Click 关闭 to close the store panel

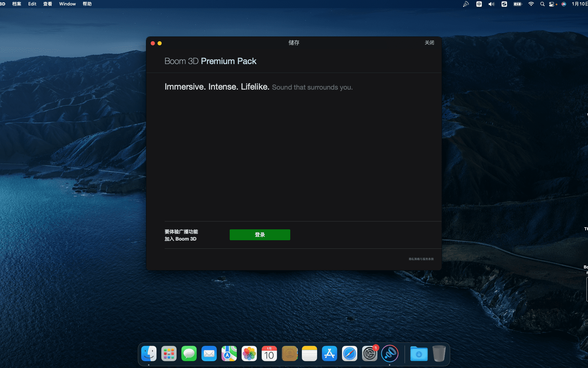point(429,43)
